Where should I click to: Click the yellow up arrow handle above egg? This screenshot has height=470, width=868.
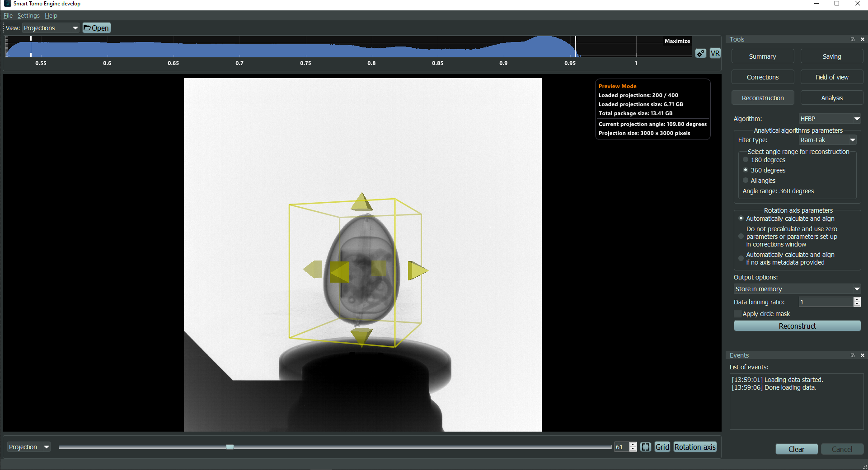[361, 202]
